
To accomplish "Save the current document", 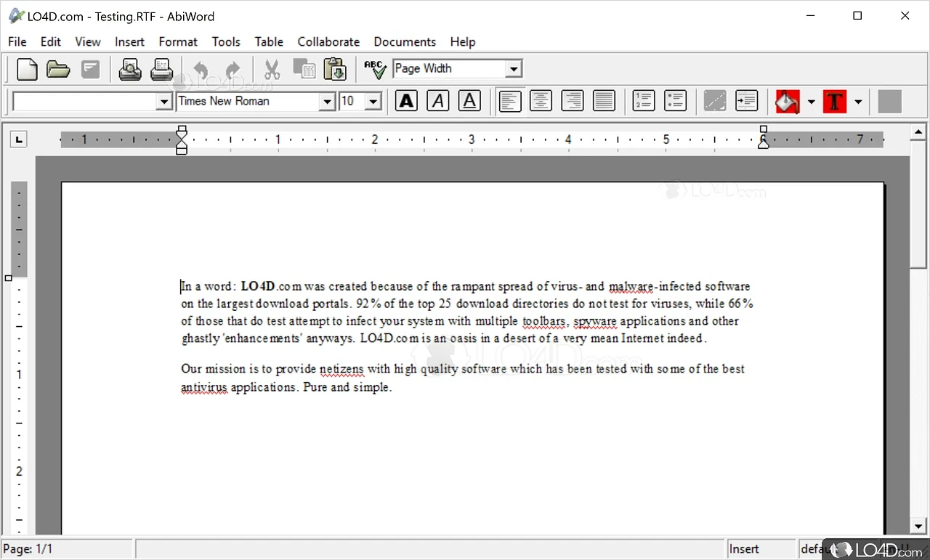I will pyautogui.click(x=89, y=68).
